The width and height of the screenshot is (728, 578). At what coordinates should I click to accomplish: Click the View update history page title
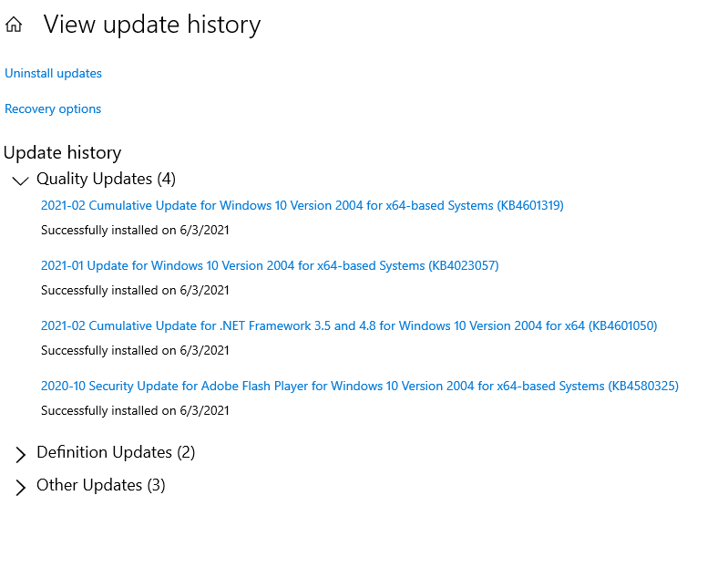152,25
